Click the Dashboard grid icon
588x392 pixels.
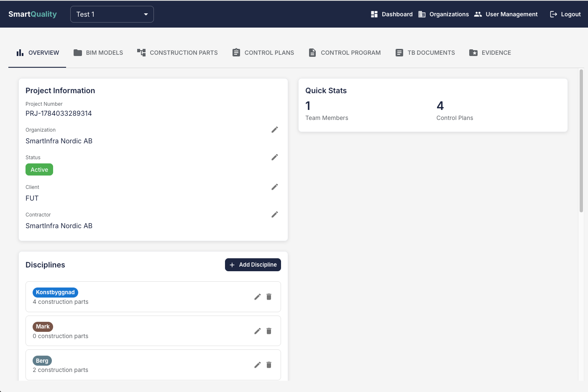click(x=374, y=14)
